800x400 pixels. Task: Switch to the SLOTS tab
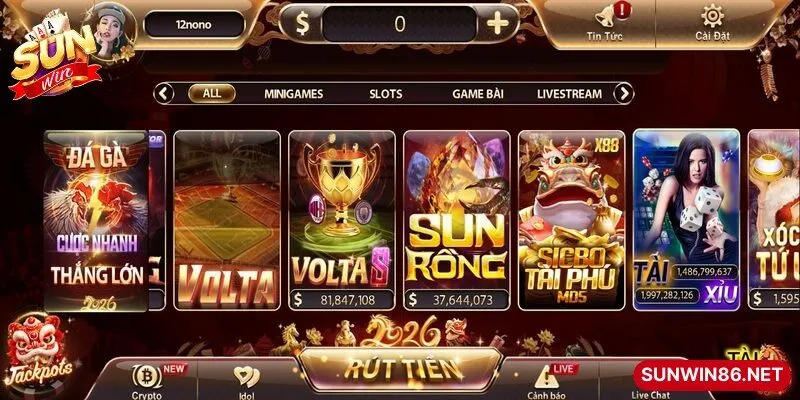pos(386,94)
